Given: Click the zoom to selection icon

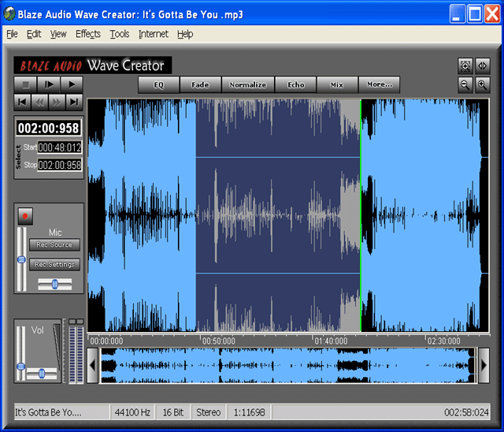Looking at the screenshot, I should (465, 66).
